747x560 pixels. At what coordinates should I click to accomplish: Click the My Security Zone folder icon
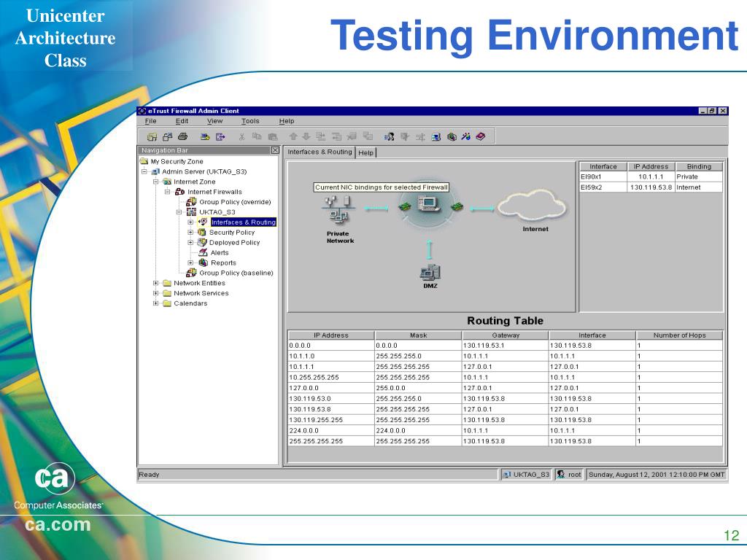point(144,161)
